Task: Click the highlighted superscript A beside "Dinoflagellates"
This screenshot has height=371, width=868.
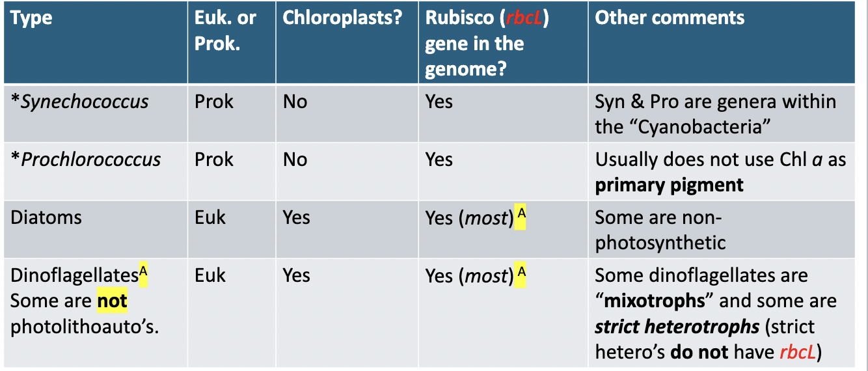Action: click(x=143, y=272)
